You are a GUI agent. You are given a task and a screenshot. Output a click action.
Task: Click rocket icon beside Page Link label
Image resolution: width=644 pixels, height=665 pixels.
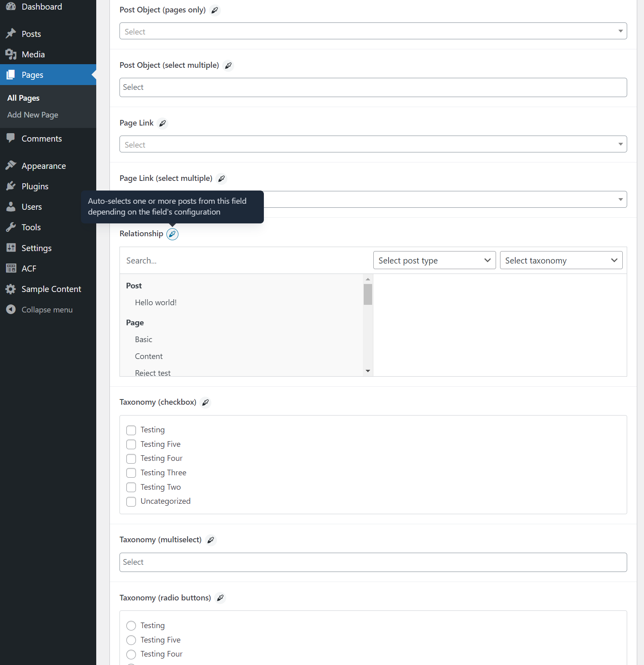pyautogui.click(x=162, y=123)
